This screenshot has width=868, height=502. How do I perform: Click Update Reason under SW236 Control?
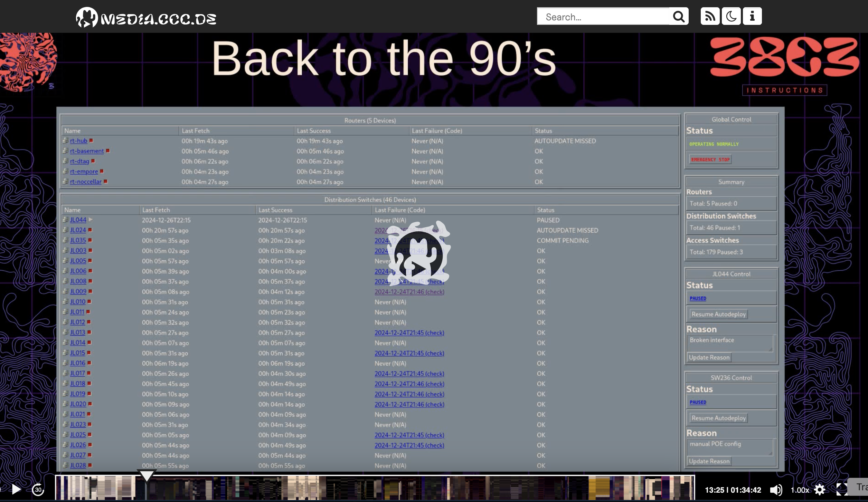pyautogui.click(x=709, y=461)
